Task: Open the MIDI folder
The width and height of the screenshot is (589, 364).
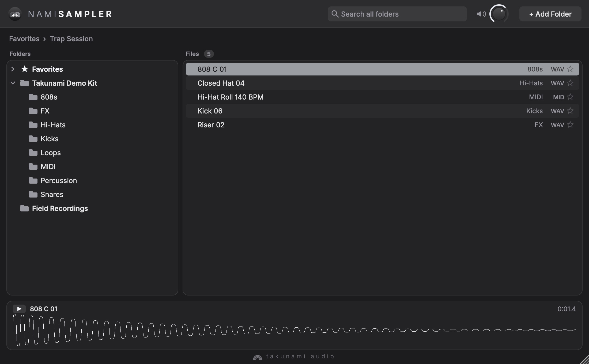Action: click(x=92, y=166)
